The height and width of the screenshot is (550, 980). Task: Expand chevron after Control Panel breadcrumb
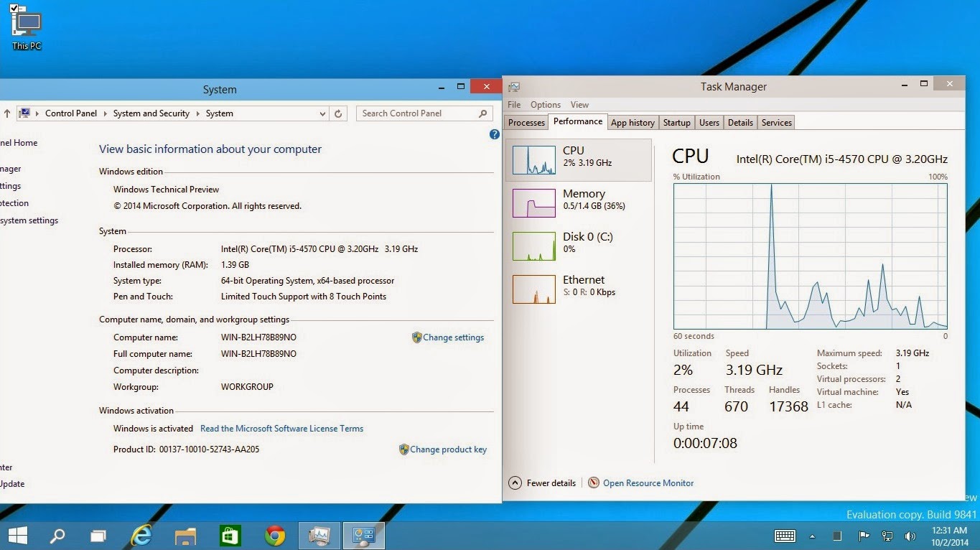point(105,113)
